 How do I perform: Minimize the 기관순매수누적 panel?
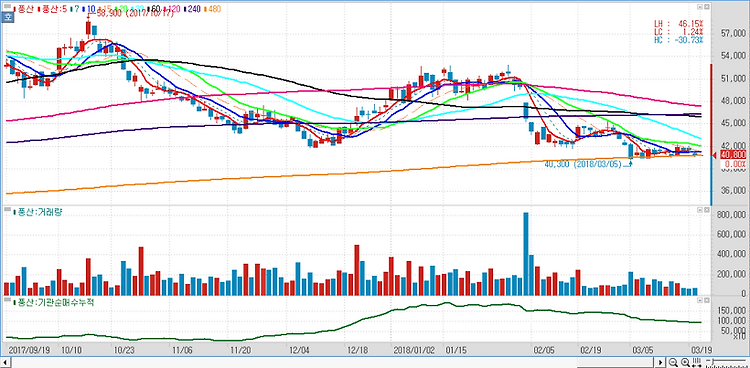(700, 300)
